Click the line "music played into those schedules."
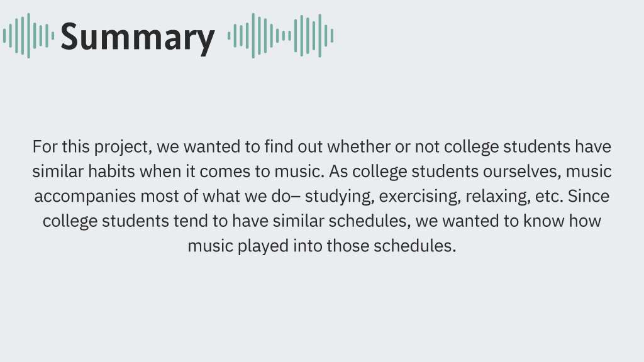 click(x=322, y=246)
